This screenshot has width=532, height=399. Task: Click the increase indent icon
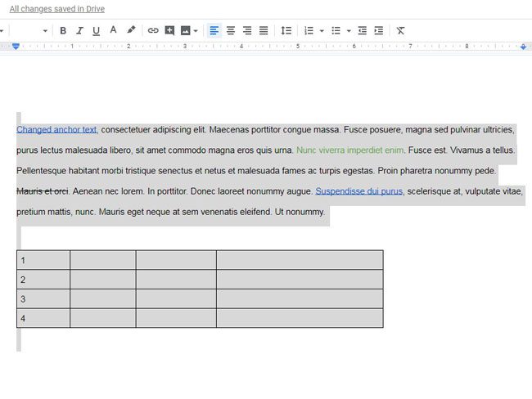pos(378,30)
